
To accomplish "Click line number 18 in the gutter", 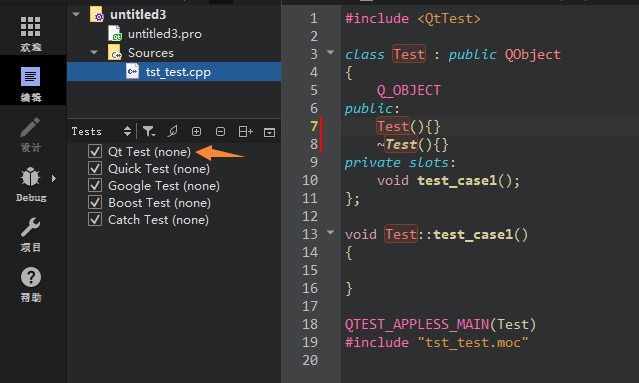I will pos(310,324).
